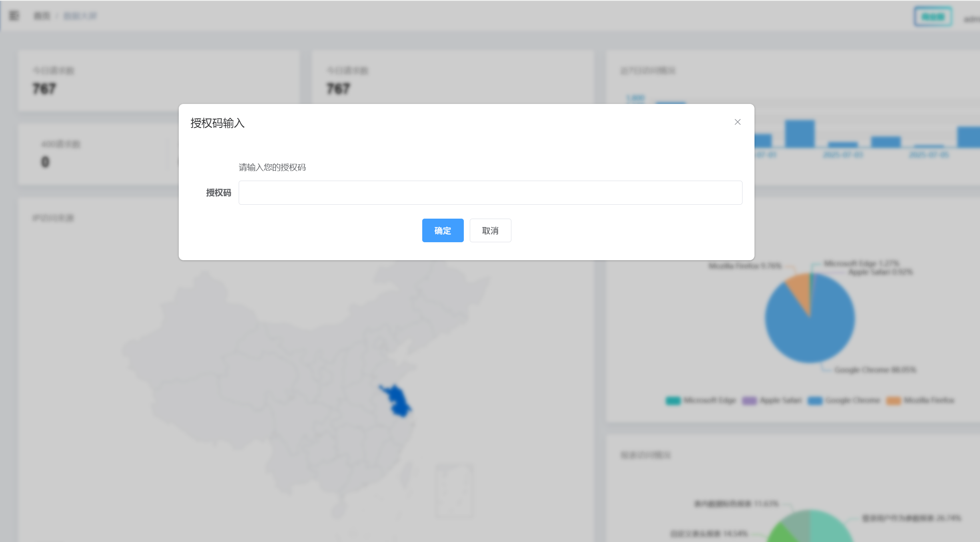Toggle Microsoft Edge teal legend swatch
Viewport: 980px width, 542px height.
tap(673, 401)
